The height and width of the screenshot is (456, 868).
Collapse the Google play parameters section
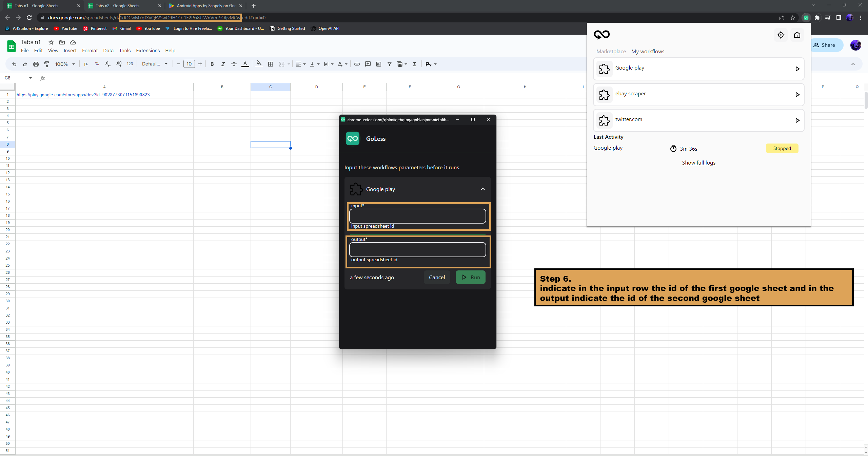(482, 189)
